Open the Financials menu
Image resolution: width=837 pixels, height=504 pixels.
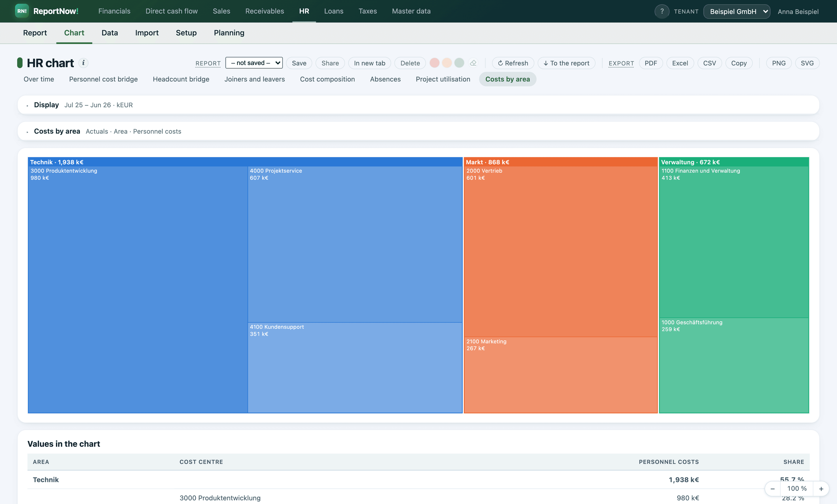[x=114, y=11]
